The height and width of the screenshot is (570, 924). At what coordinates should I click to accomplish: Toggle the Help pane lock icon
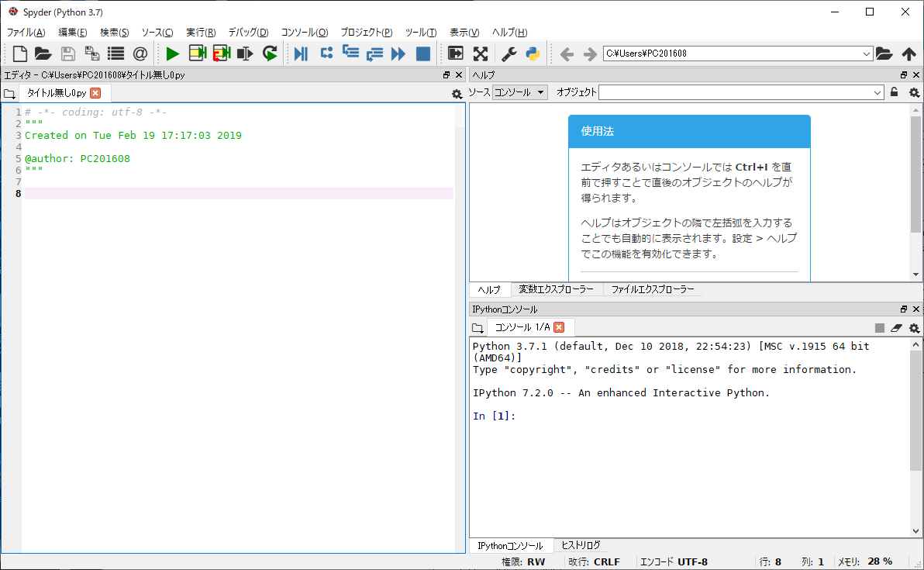[x=894, y=92]
